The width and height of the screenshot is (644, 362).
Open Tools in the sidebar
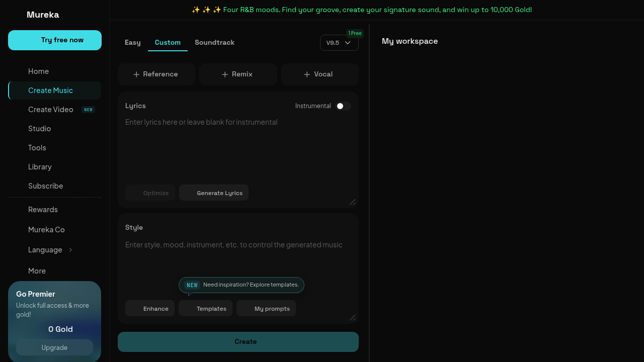[x=54, y=148]
